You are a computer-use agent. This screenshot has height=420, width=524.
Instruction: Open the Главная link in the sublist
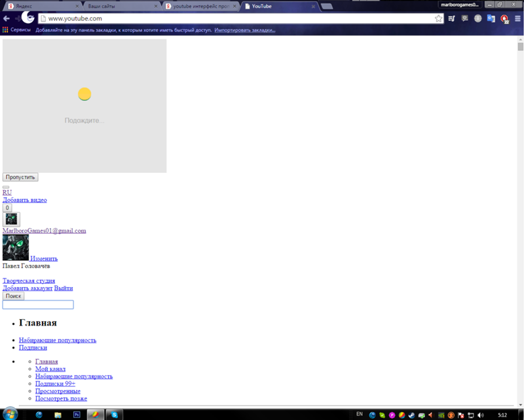[x=47, y=362]
